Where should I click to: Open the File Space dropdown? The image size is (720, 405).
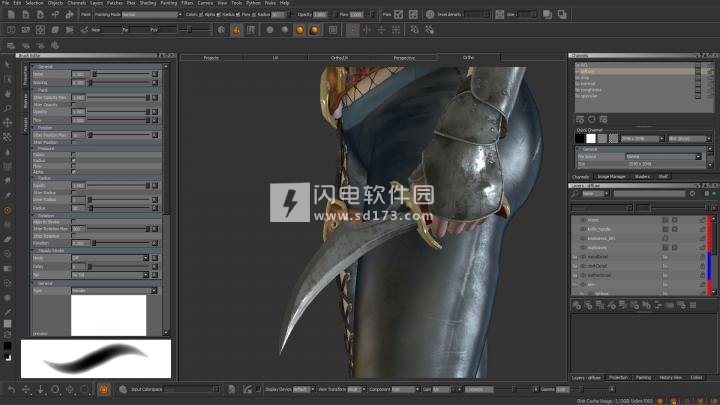pos(664,157)
